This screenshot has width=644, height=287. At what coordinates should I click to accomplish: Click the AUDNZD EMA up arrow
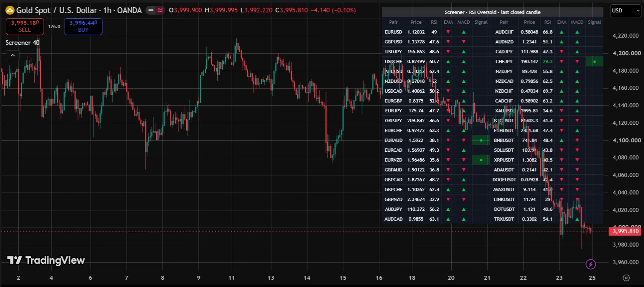pyautogui.click(x=562, y=42)
